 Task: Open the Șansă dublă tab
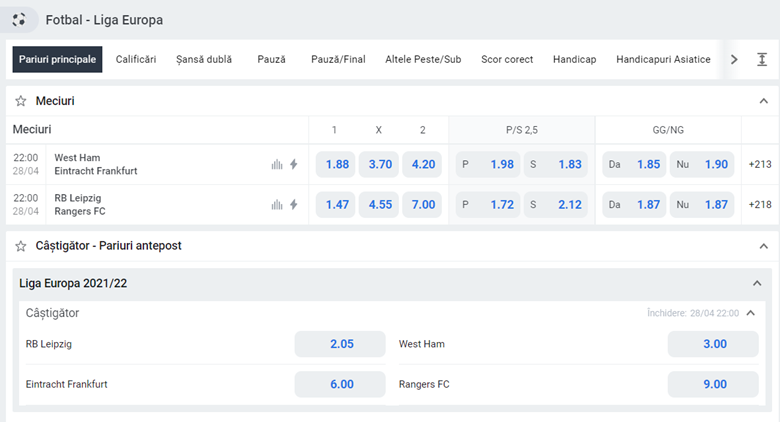(204, 59)
